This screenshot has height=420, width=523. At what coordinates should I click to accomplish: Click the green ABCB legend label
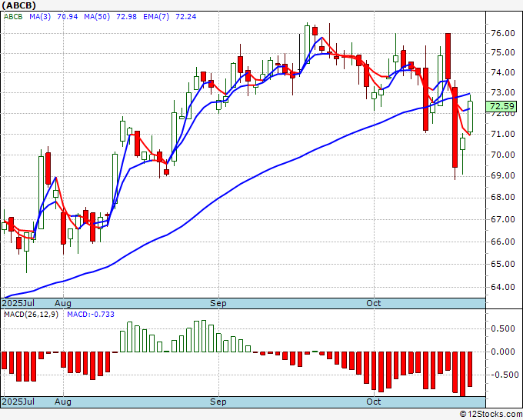(x=13, y=17)
